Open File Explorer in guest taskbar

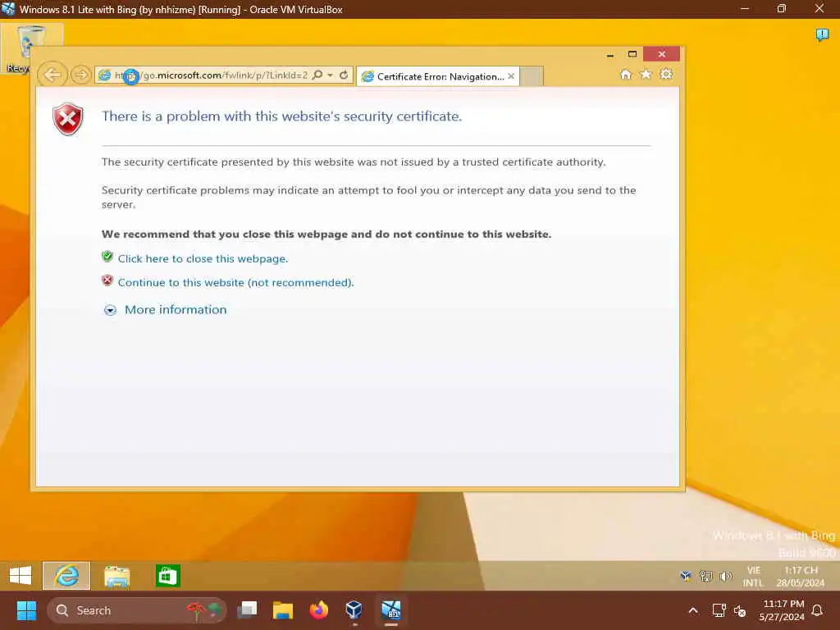116,577
